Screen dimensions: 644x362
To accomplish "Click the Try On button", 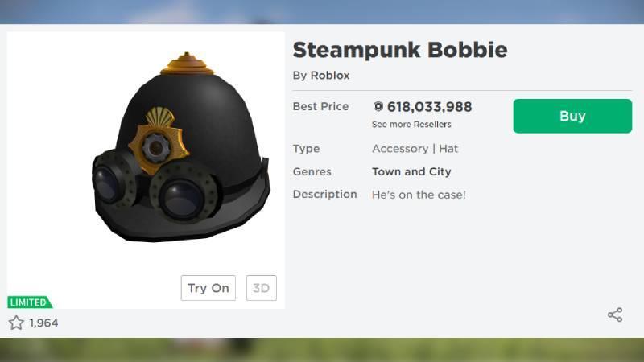I will pyautogui.click(x=208, y=288).
